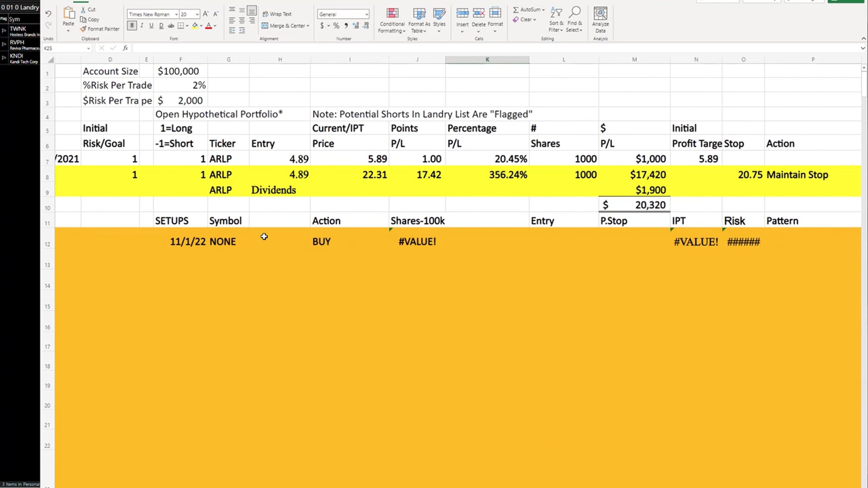Screen dimensions: 868x488
Task: Select all cells with corner triangle
Action: click(50, 60)
